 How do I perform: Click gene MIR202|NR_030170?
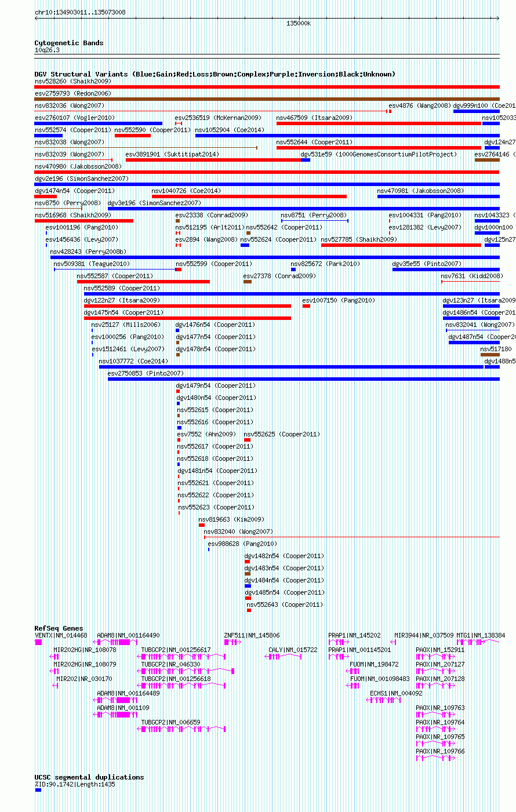pyautogui.click(x=55, y=686)
